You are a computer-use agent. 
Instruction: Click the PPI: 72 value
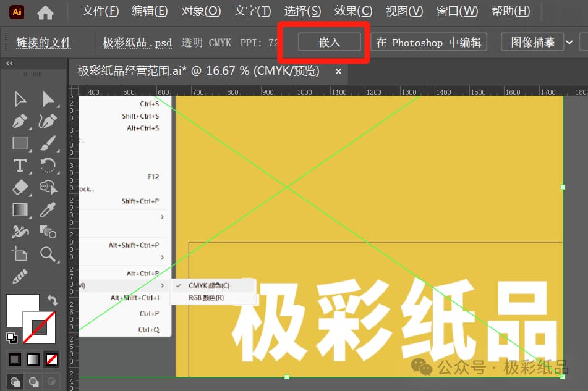pos(259,43)
